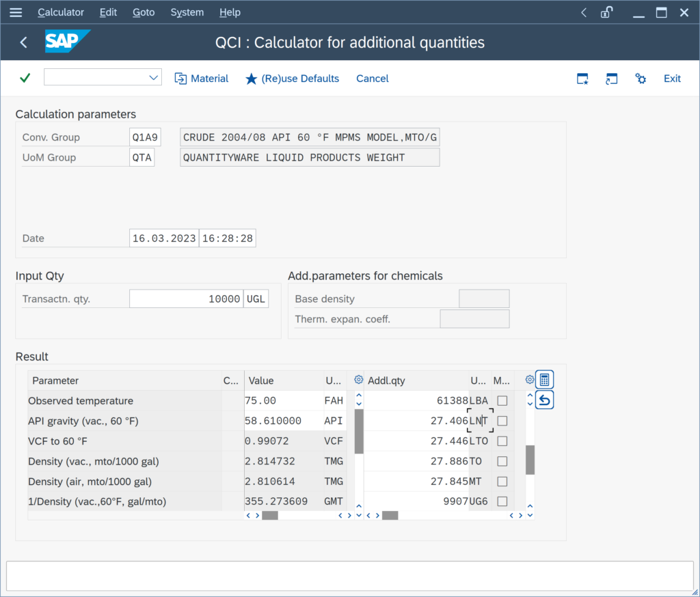Open parameter table settings gear icon
Screen dimensions: 700x597
point(358,380)
